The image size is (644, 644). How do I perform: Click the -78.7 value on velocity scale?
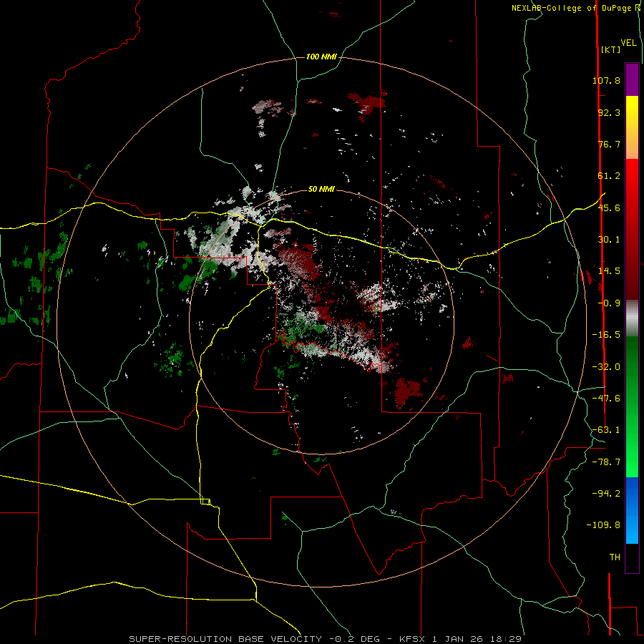click(606, 462)
